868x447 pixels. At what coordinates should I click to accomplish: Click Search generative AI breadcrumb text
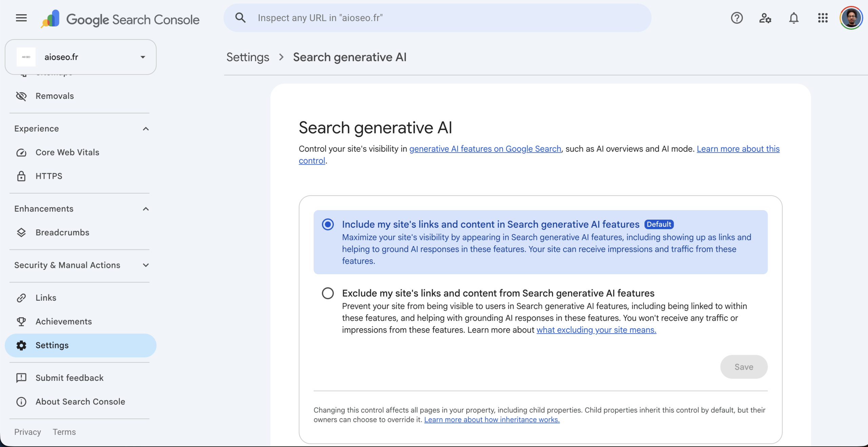pyautogui.click(x=350, y=57)
